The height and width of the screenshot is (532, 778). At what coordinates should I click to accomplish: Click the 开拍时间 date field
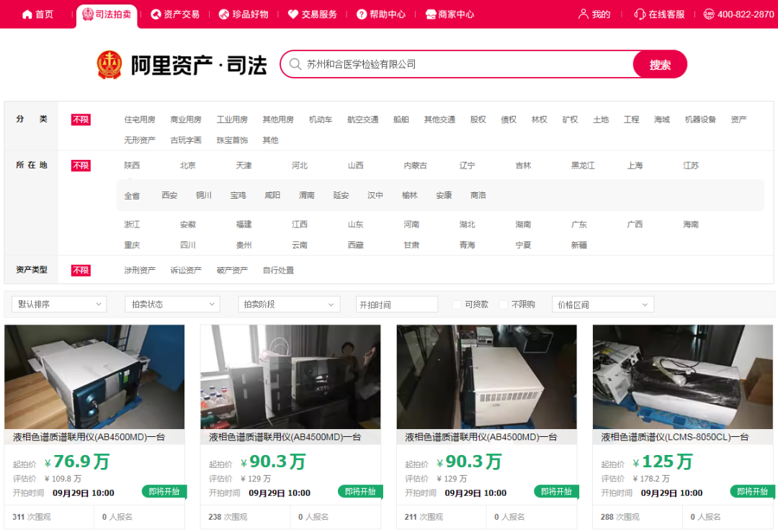[397, 305]
